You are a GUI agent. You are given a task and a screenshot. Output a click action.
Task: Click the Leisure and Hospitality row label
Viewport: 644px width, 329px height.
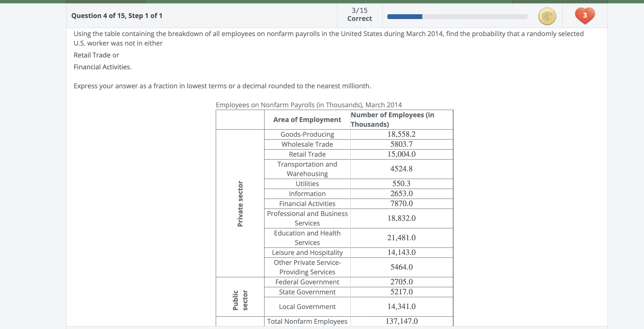click(x=307, y=253)
